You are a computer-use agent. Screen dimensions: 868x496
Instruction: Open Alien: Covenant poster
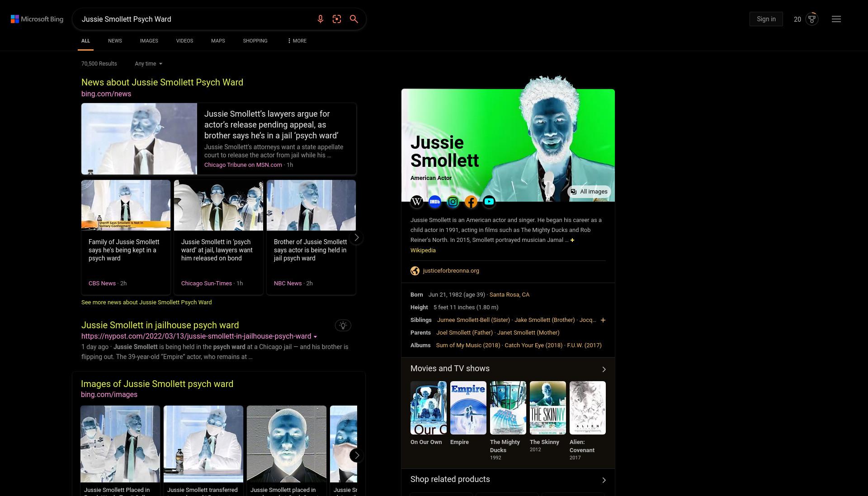(x=587, y=408)
